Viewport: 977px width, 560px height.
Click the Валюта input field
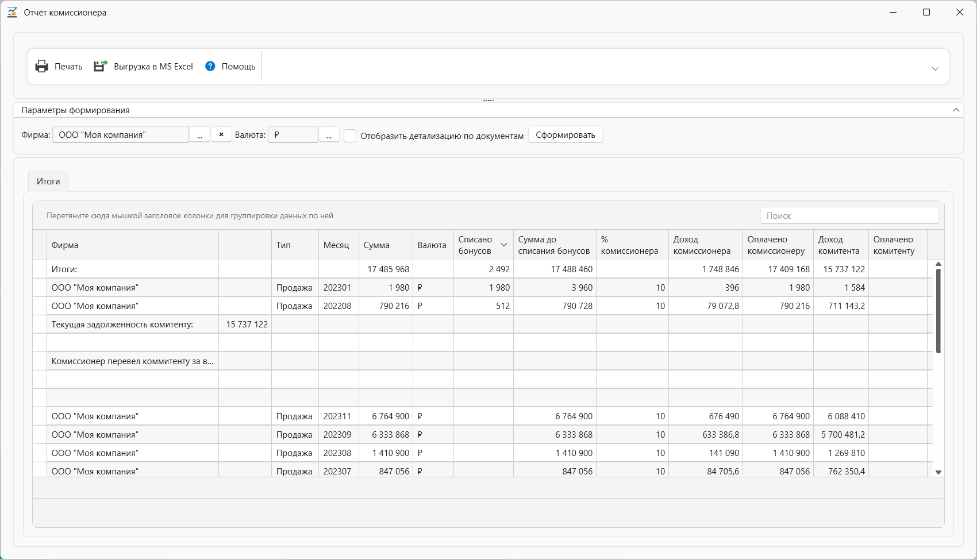(293, 135)
